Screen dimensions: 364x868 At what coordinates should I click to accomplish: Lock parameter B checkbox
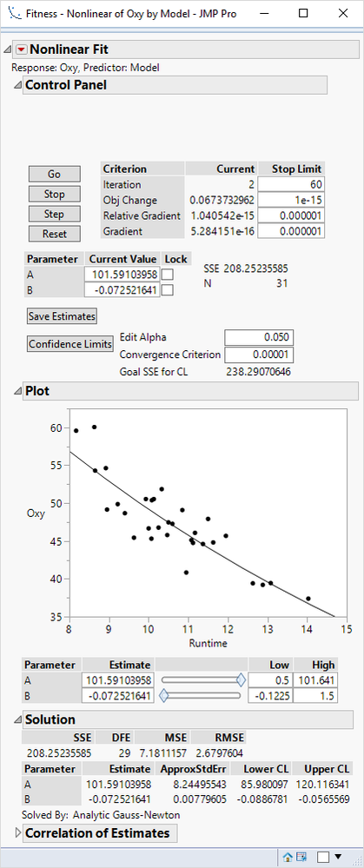click(x=168, y=290)
